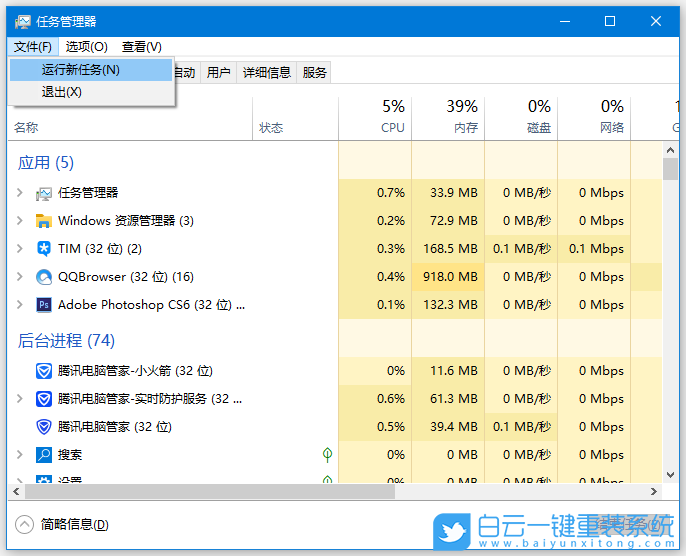Click the 腾讯电脑管家-小火箭 shield icon

[43, 371]
